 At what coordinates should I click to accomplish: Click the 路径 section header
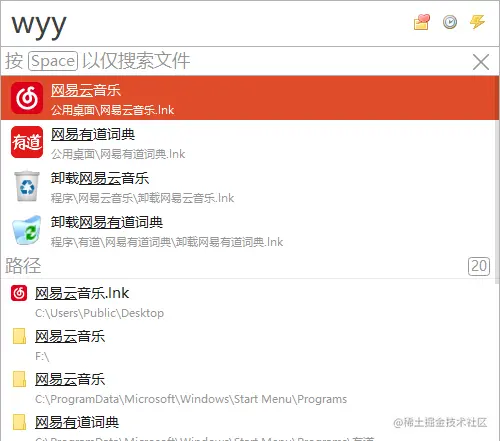(x=23, y=266)
